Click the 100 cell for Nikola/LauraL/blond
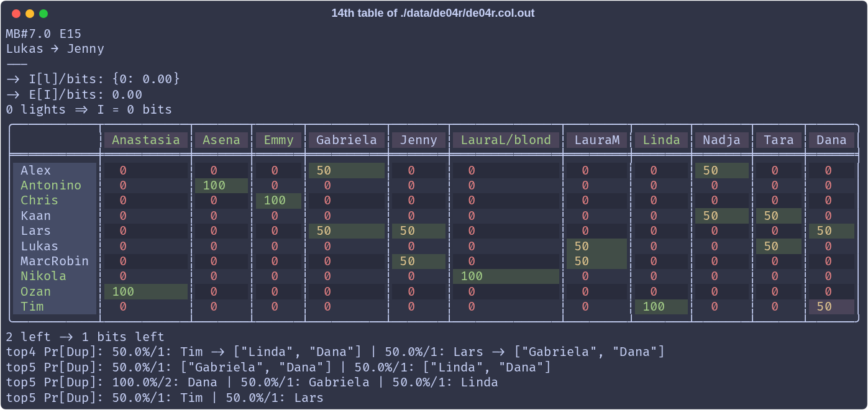This screenshot has height=410, width=868. (506, 276)
